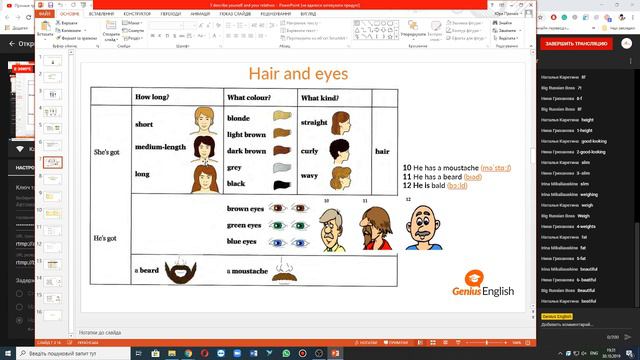
Task: Click Reset (Скинути) slide button
Action: click(x=133, y=31)
